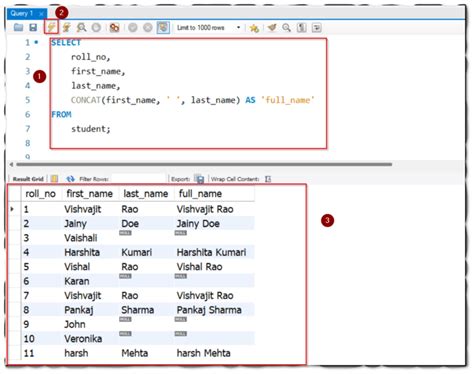This screenshot has height=374, width=474.
Task: Select the Vishal first_name cell
Action: [x=90, y=267]
